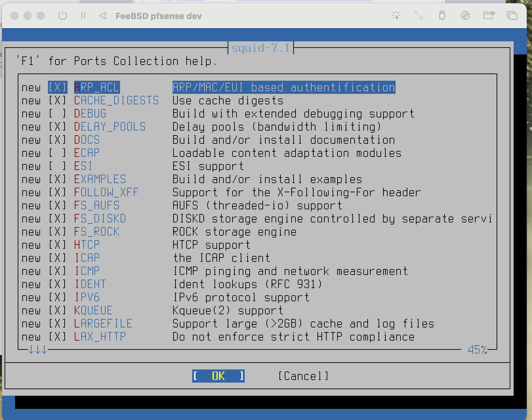Image resolution: width=532 pixels, height=420 pixels.
Task: Toggle the ICAP checkbox
Action: coord(58,258)
